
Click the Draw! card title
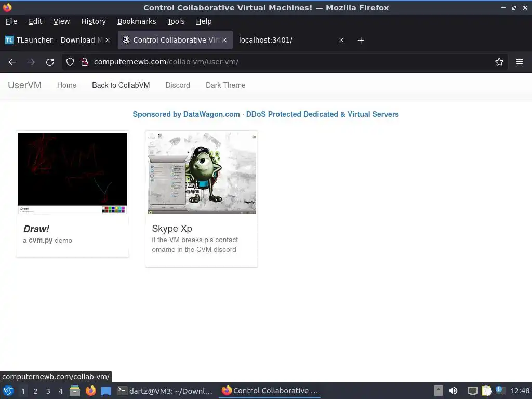point(36,229)
